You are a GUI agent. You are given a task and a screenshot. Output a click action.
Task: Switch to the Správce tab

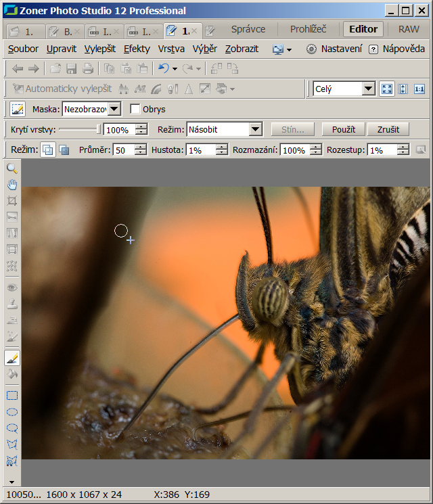[248, 29]
